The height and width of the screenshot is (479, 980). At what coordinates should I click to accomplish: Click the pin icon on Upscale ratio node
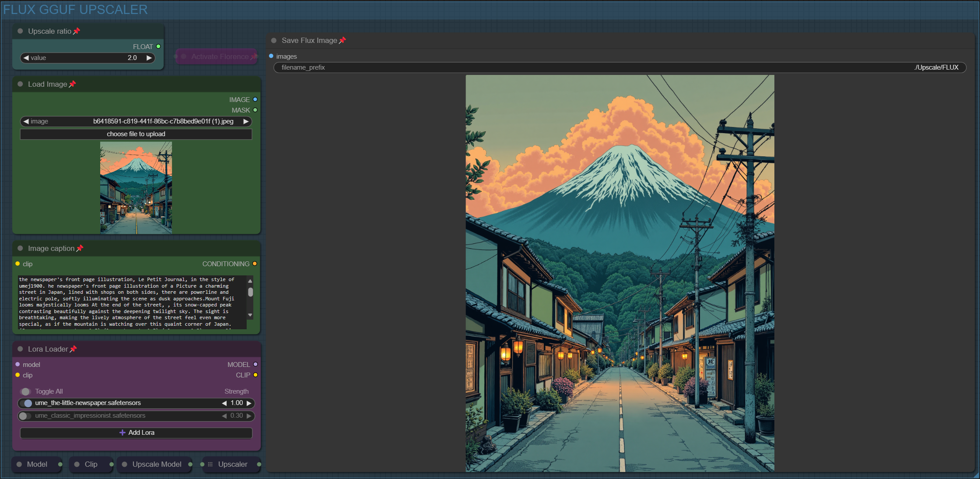click(x=77, y=31)
